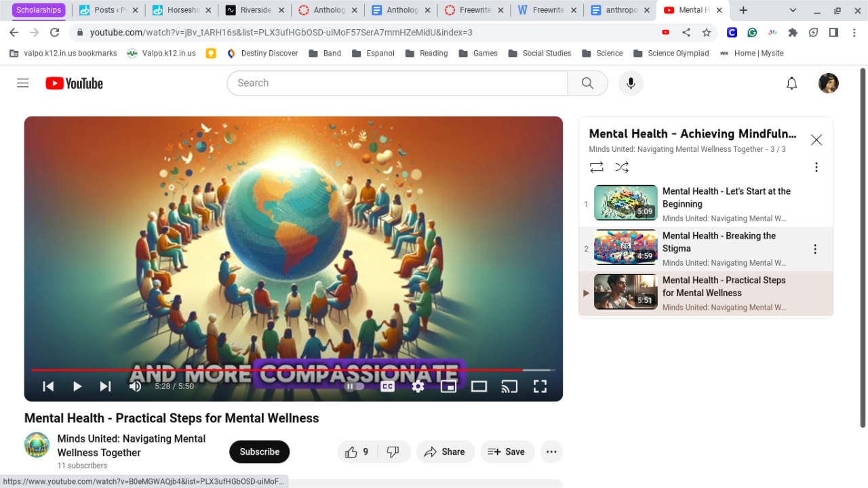This screenshot has height=488, width=868.
Task: Click the blue C extension icon
Action: pos(732,33)
